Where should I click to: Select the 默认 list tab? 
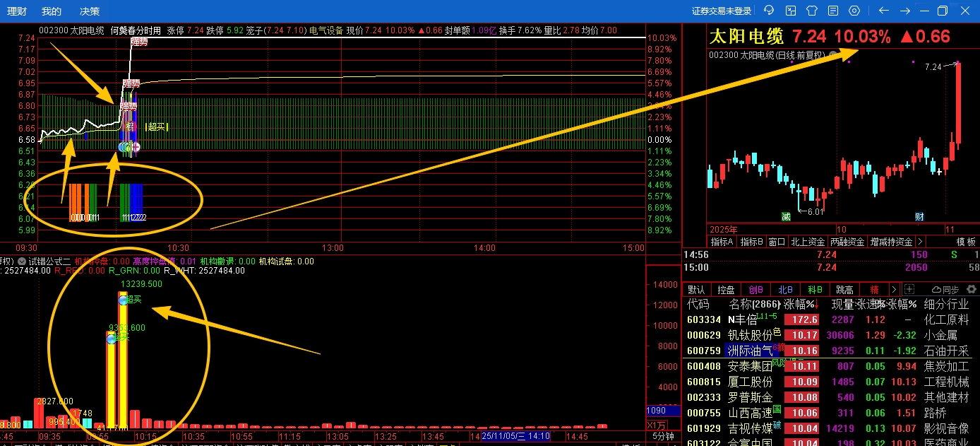point(696,290)
